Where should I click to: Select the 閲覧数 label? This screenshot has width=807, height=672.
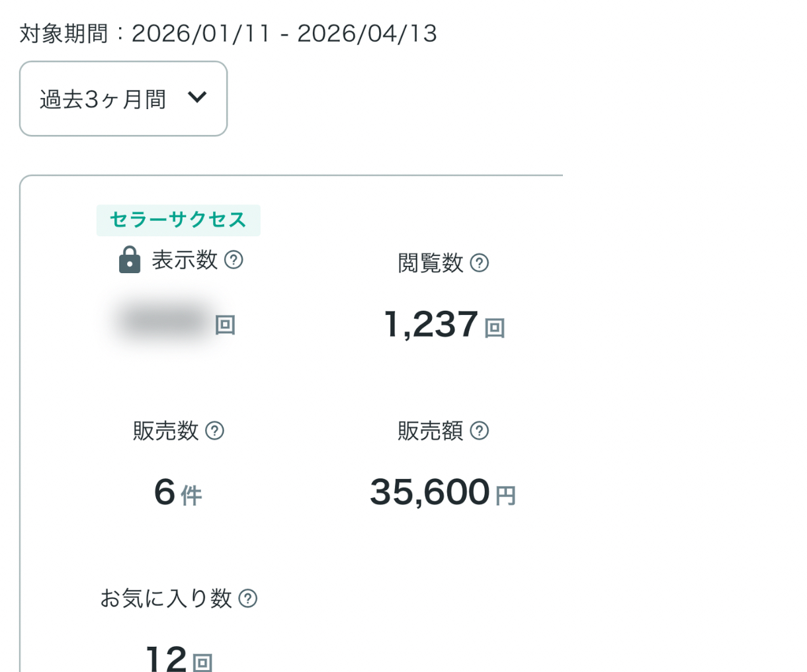(x=430, y=263)
